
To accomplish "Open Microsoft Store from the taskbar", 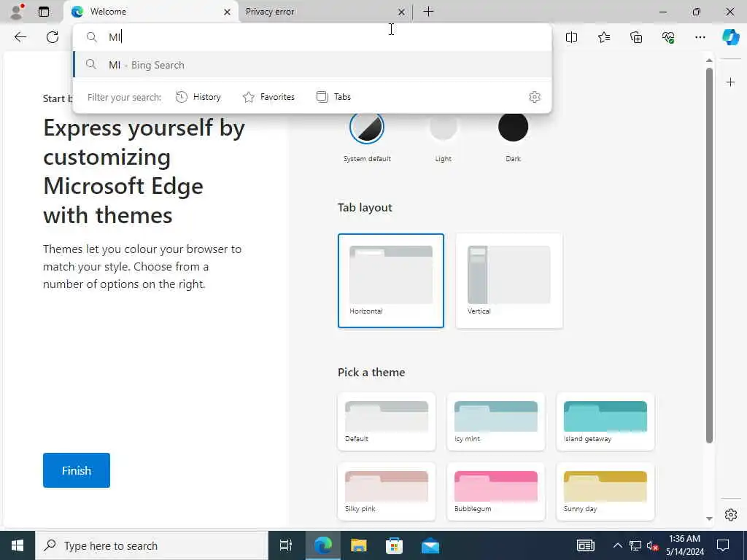I will (394, 545).
